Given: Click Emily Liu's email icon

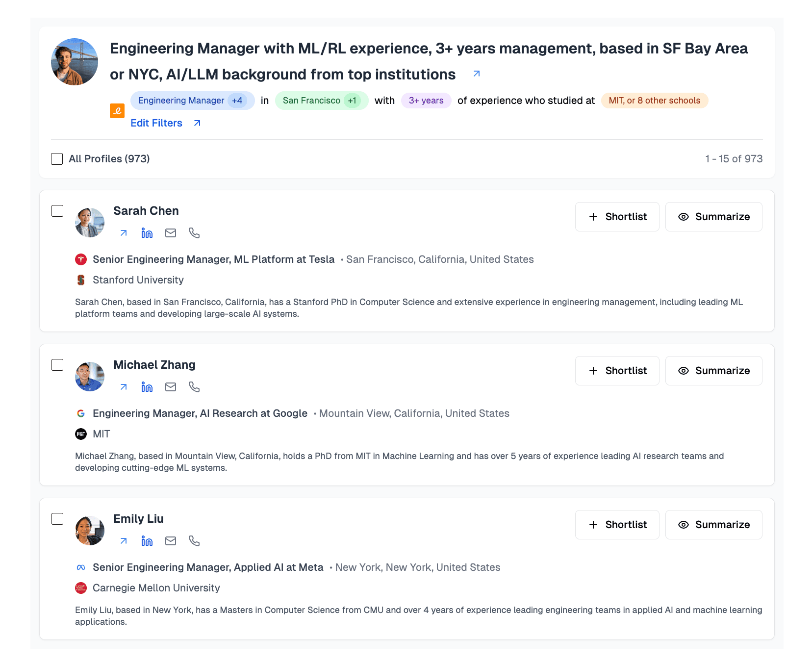Looking at the screenshot, I should point(171,541).
